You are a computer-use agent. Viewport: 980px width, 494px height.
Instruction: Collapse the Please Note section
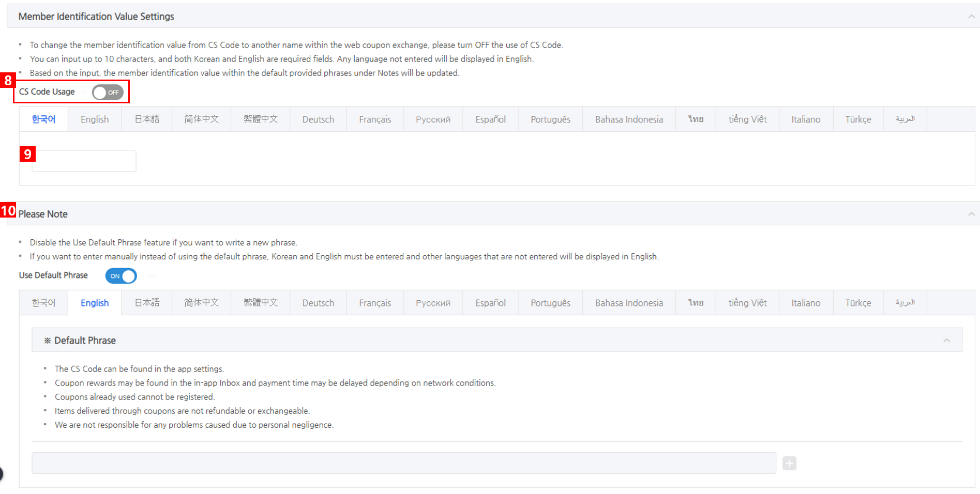pyautogui.click(x=971, y=214)
